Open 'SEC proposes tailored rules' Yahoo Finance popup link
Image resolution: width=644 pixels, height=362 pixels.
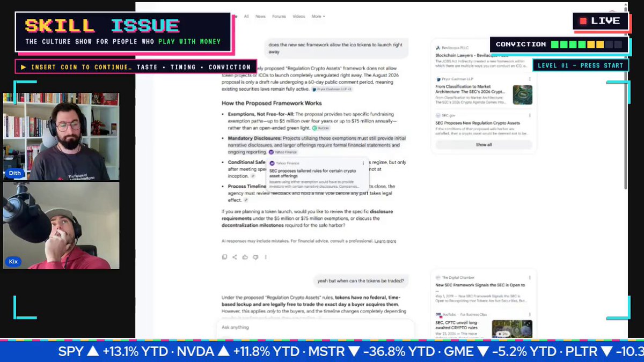pos(312,173)
